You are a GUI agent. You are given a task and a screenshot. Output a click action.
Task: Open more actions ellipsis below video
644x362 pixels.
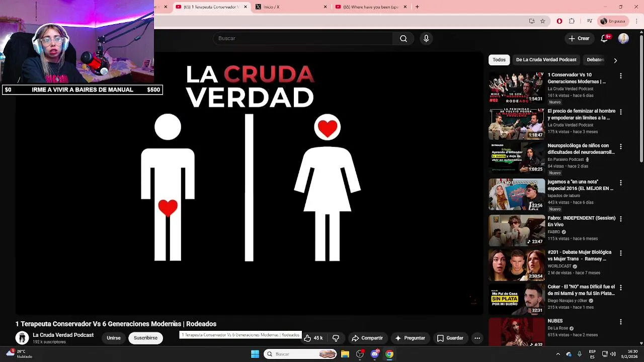click(x=477, y=338)
